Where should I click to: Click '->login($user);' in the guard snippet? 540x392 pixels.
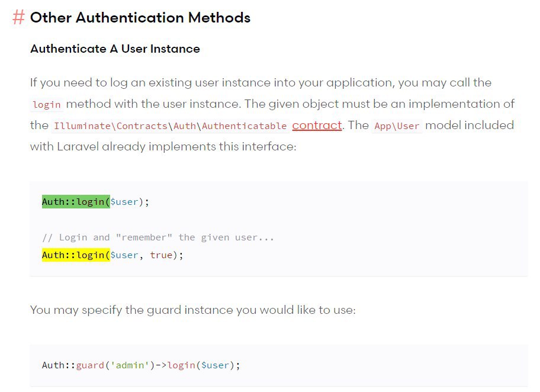[198, 365]
